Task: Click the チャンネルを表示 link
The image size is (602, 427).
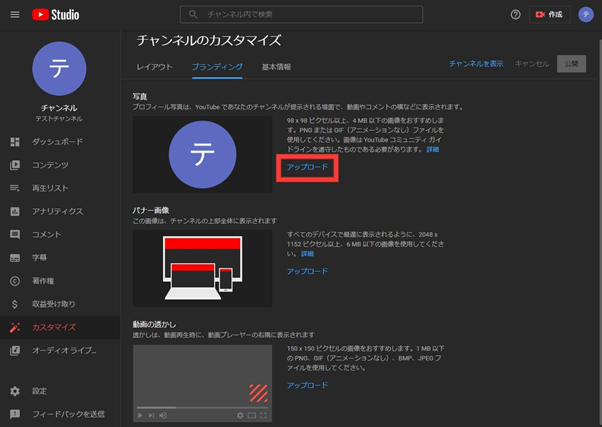Action: (x=476, y=64)
